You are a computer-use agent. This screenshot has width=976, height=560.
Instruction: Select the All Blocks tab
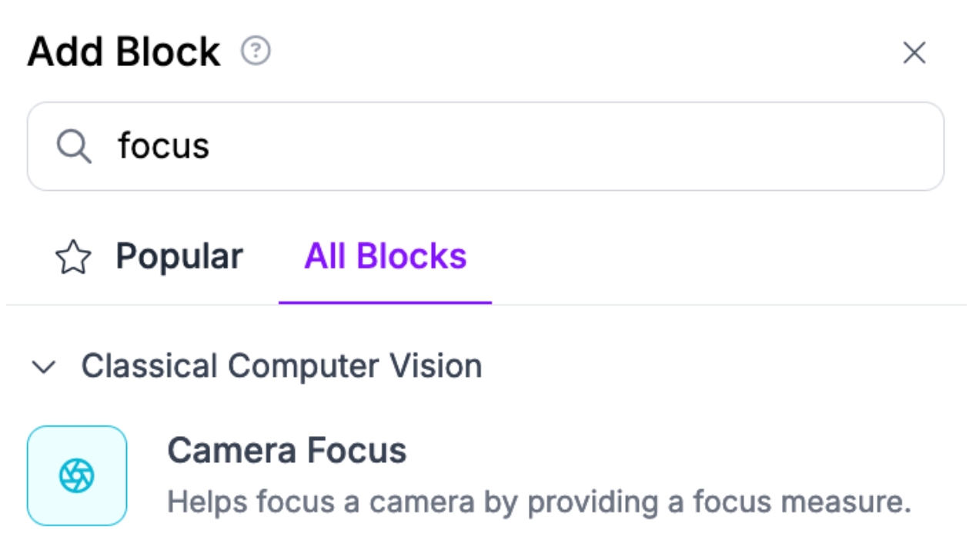[x=385, y=257]
